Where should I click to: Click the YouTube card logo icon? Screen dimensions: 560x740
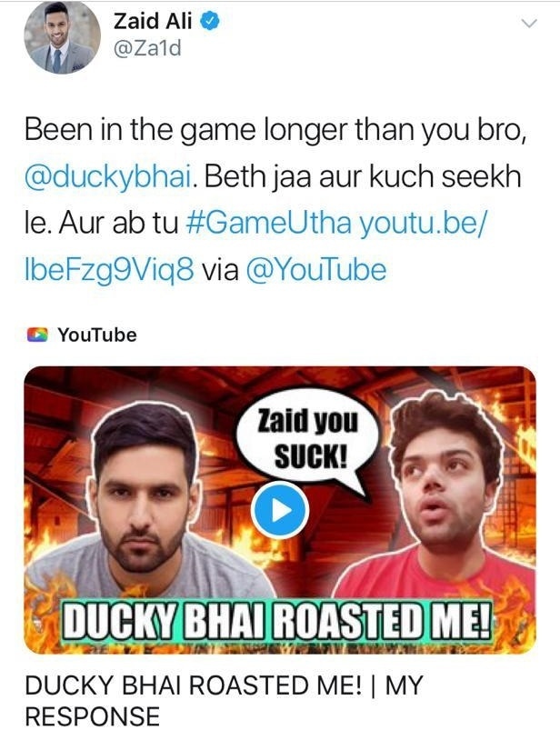pyautogui.click(x=37, y=335)
